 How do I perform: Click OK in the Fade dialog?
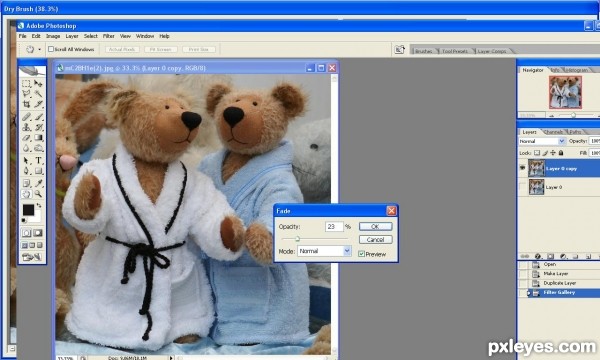[x=375, y=226]
